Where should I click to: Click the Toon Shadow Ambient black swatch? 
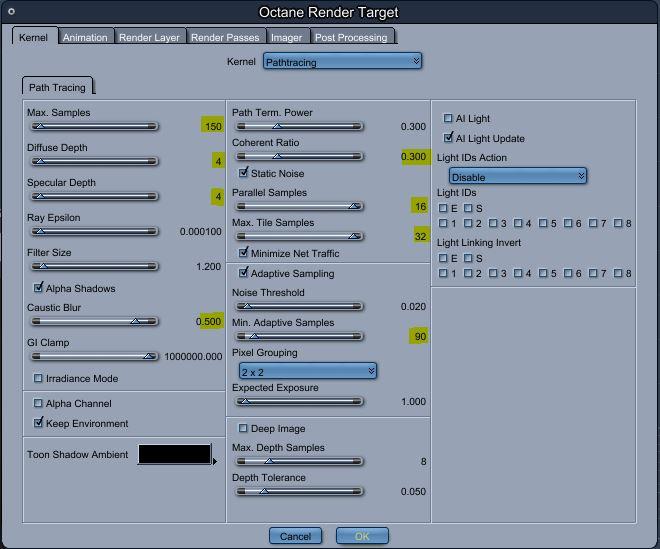pos(175,454)
